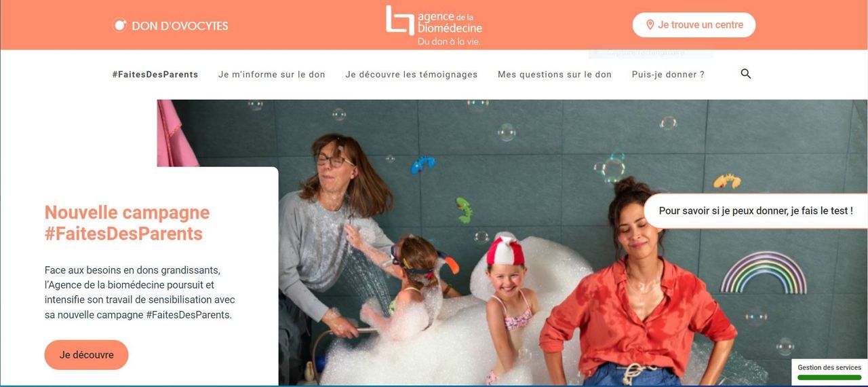Open Gestion des services panel
This screenshot has height=387, width=868.
[829, 368]
